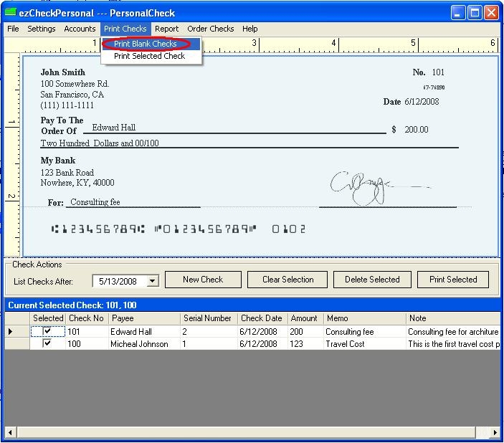Open the Accounts menu
504x443 pixels.
[80, 29]
